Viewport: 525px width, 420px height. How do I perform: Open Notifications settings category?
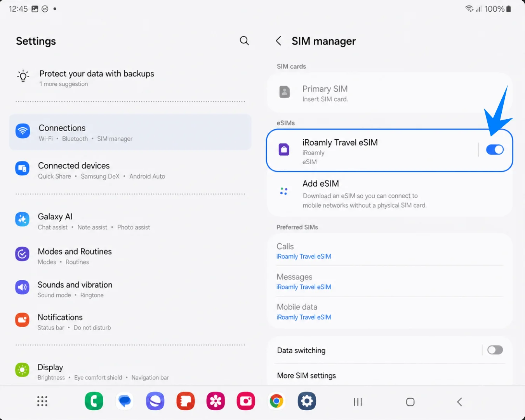pyautogui.click(x=130, y=322)
